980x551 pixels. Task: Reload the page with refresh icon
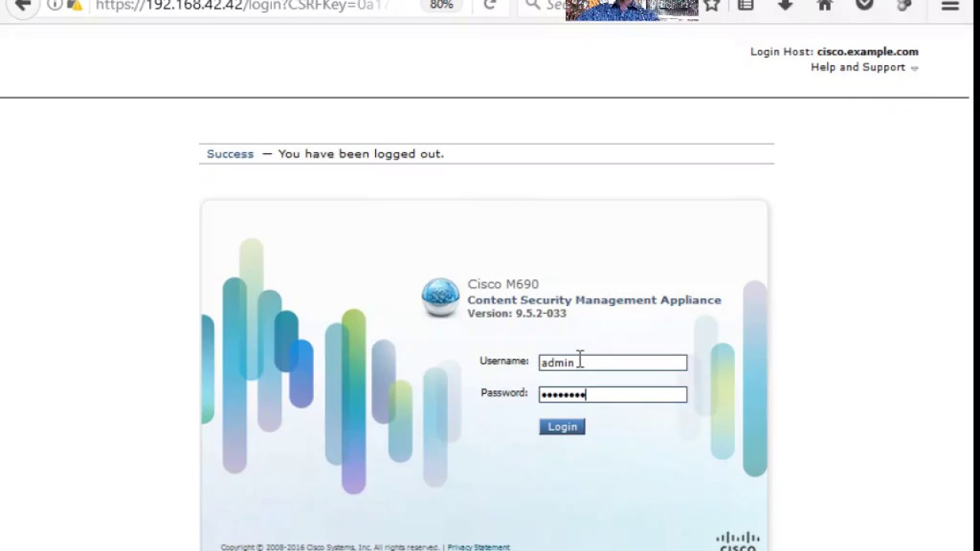pos(490,5)
